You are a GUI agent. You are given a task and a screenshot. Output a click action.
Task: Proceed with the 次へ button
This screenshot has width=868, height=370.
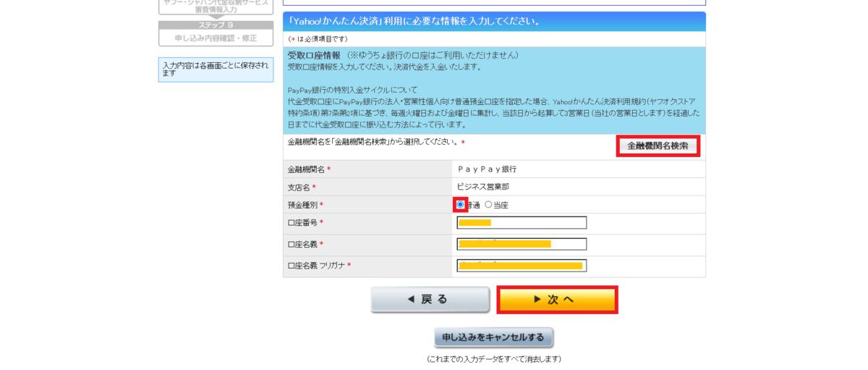[x=557, y=299]
